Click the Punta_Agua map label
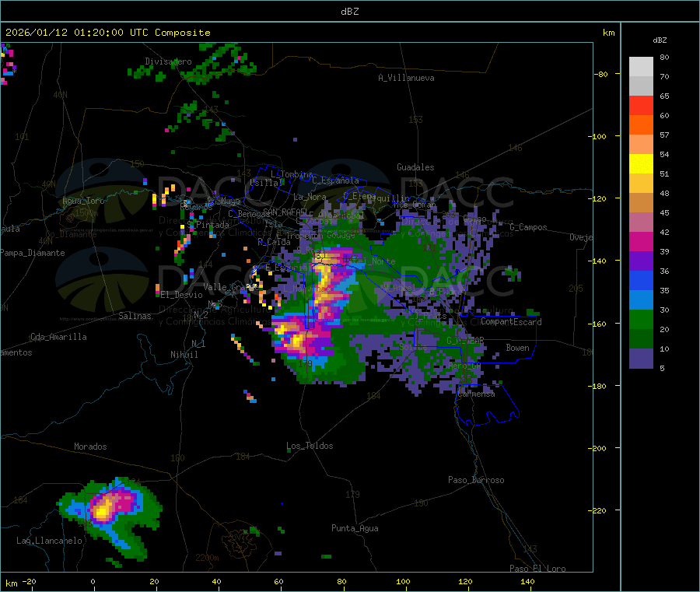This screenshot has height=592, width=700. coord(355,528)
